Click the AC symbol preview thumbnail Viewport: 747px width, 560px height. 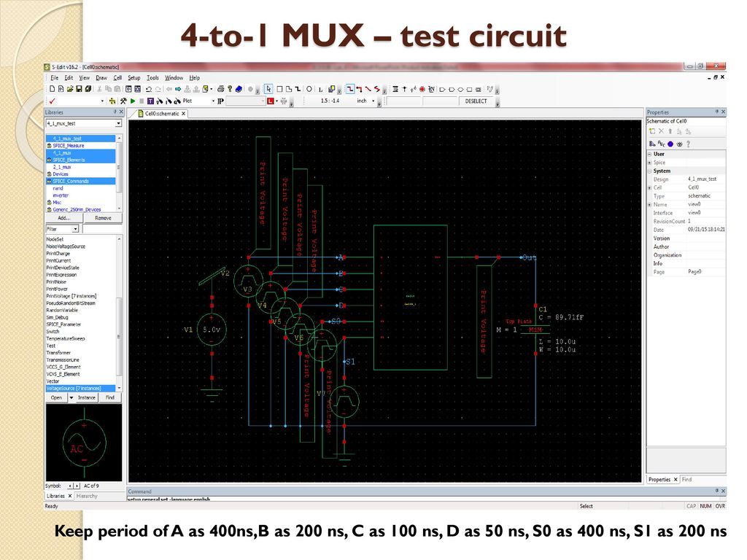pyautogui.click(x=84, y=443)
